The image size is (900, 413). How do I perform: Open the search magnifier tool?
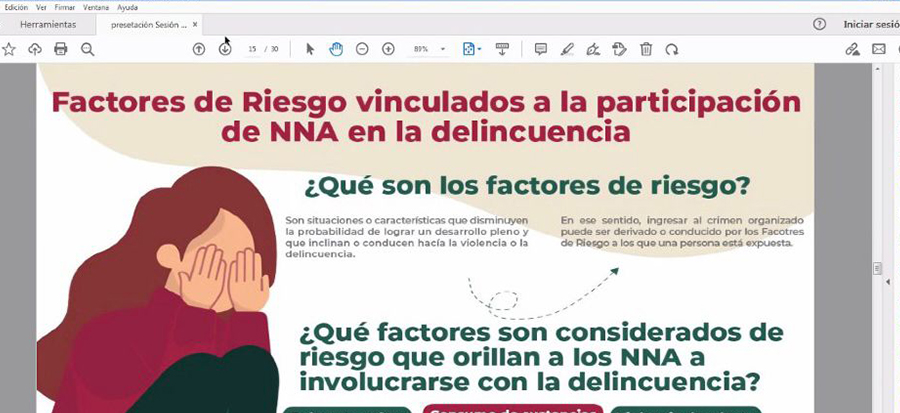point(88,49)
